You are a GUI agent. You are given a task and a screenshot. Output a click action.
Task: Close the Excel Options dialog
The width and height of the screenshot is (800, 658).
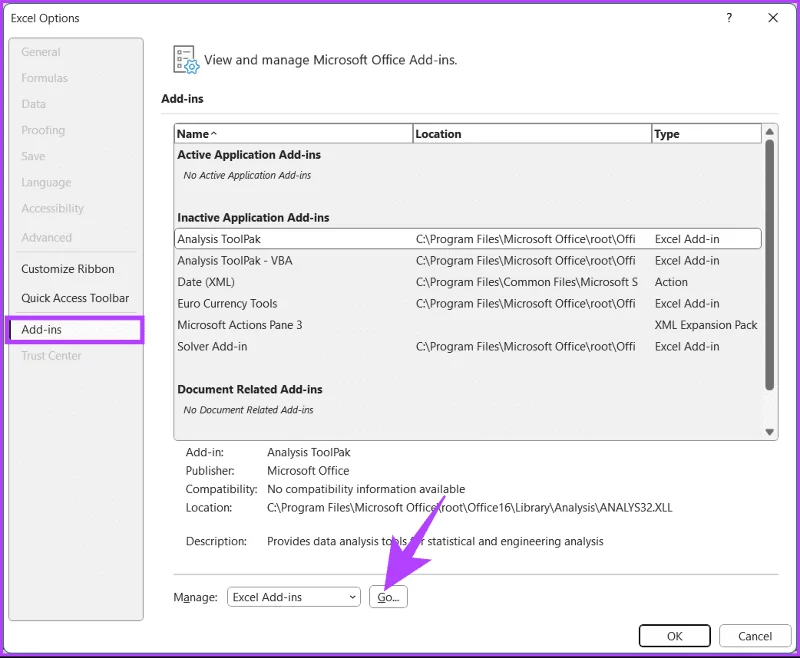[773, 18]
